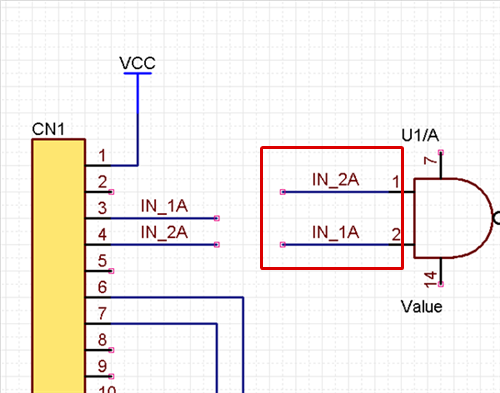Select the wire from CN1 pin 6
This screenshot has width=500, height=393.
coord(177,297)
